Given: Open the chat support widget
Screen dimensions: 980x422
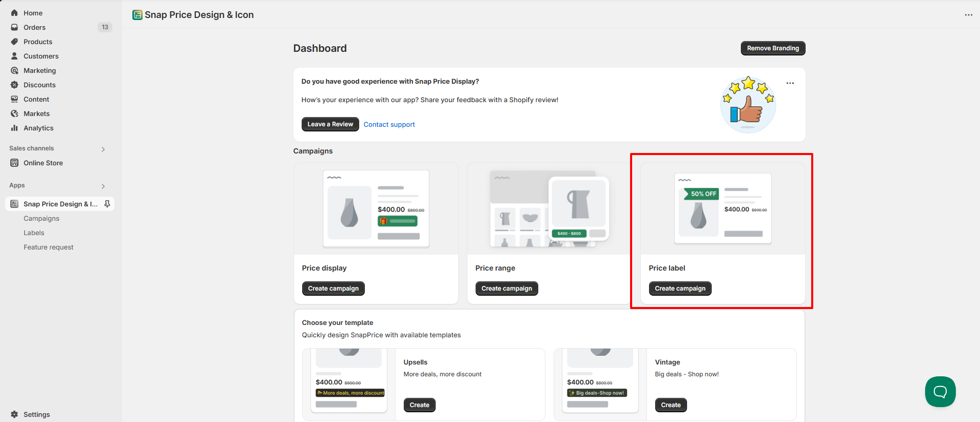Looking at the screenshot, I should [x=940, y=392].
